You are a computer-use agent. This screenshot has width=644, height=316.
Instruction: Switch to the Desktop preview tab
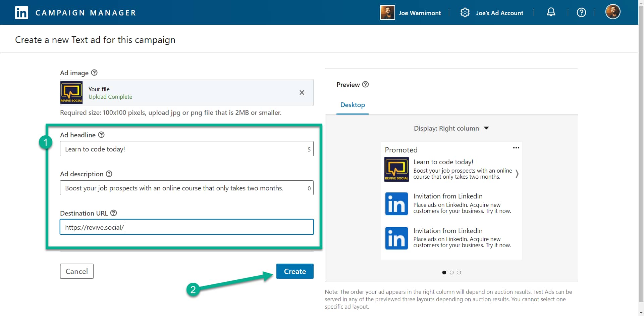coord(353,105)
